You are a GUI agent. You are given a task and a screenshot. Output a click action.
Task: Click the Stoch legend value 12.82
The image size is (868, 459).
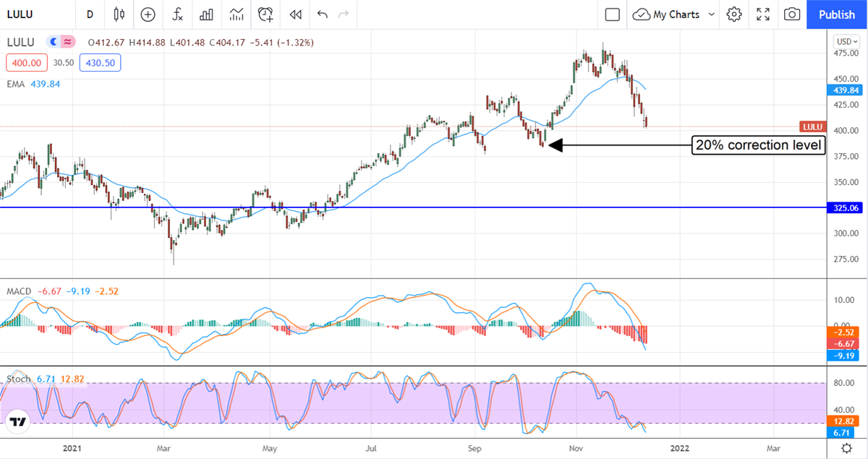point(74,379)
